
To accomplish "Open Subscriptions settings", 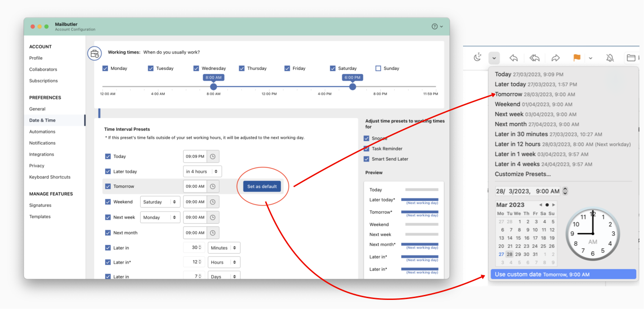I will coord(44,81).
